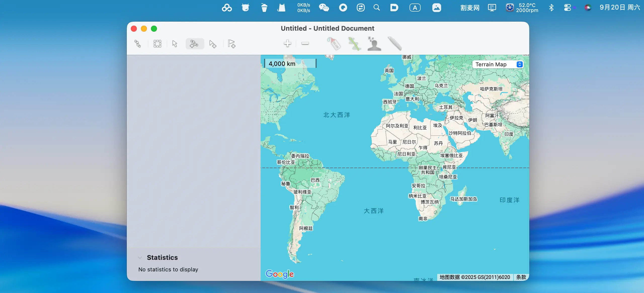Click the add waypoint flag tool
This screenshot has width=644, height=293.
click(x=231, y=44)
